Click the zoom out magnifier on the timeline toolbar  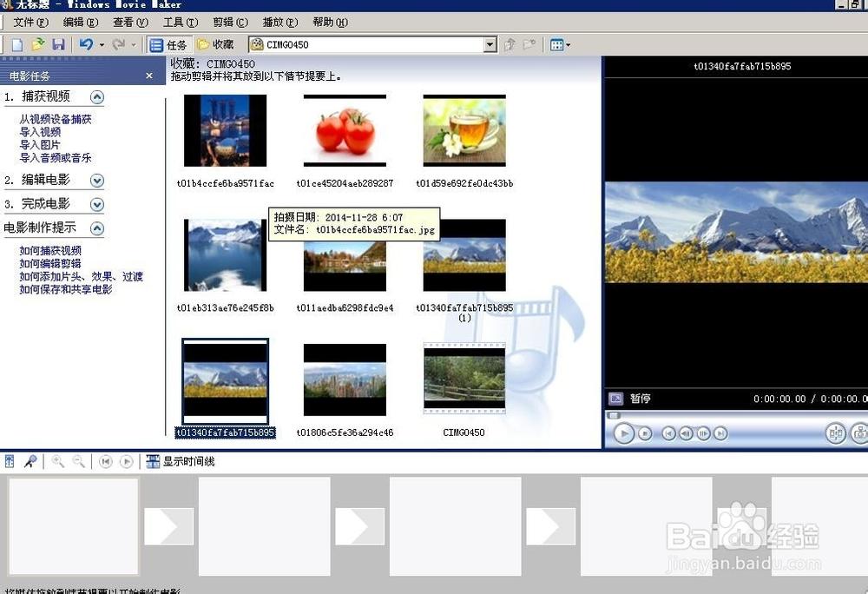click(x=77, y=461)
